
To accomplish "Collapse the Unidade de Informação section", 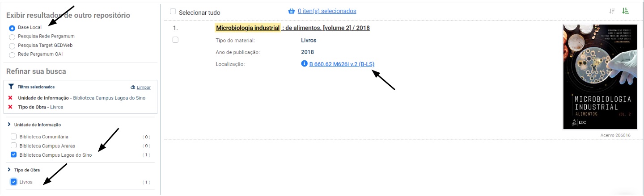I will pos(9,125).
